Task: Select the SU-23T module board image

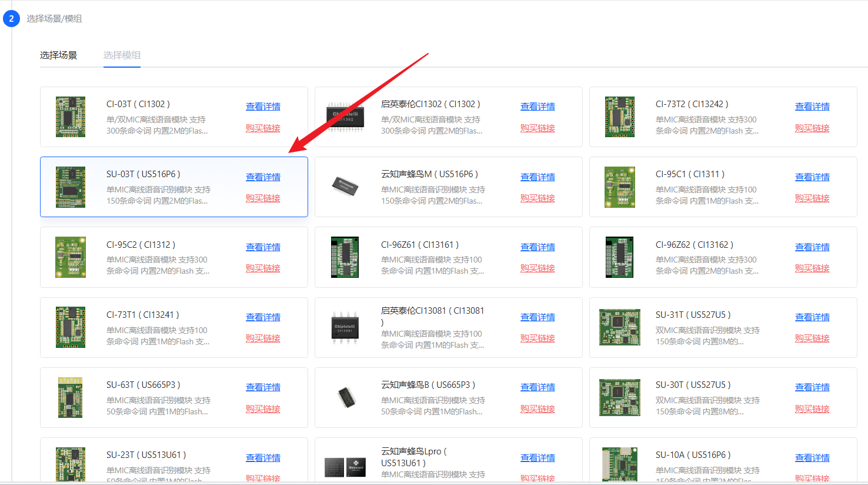Action: (x=71, y=465)
